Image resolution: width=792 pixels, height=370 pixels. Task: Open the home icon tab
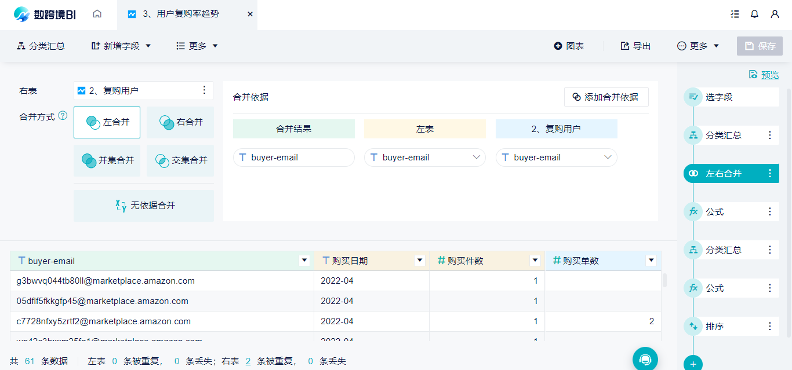coord(97,14)
